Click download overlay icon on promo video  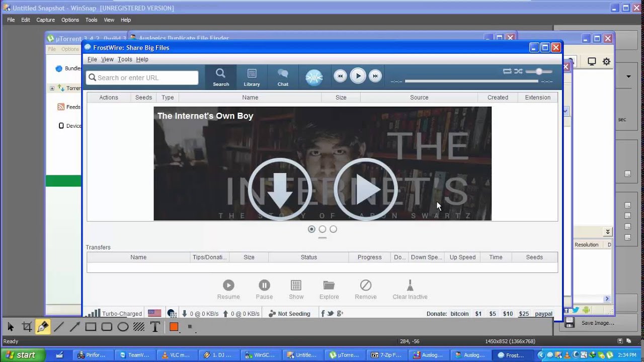[x=280, y=189]
